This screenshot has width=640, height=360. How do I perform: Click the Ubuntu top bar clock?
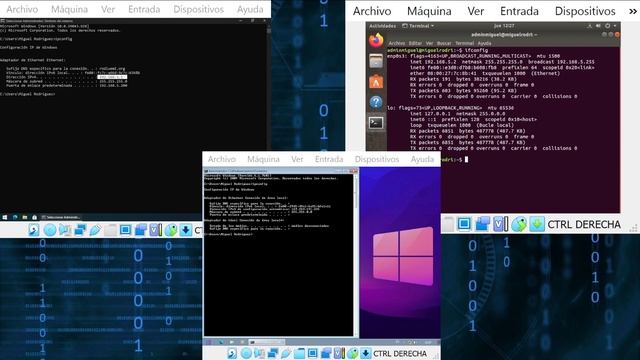pyautogui.click(x=504, y=26)
